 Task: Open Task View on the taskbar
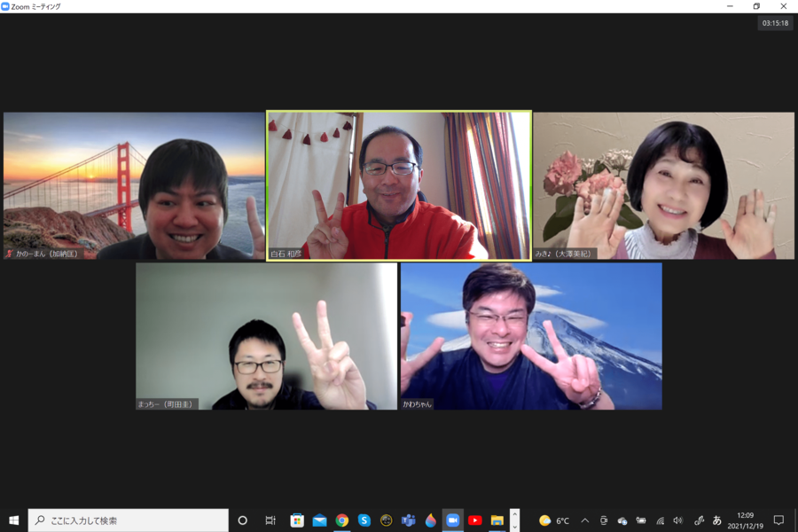click(270, 520)
